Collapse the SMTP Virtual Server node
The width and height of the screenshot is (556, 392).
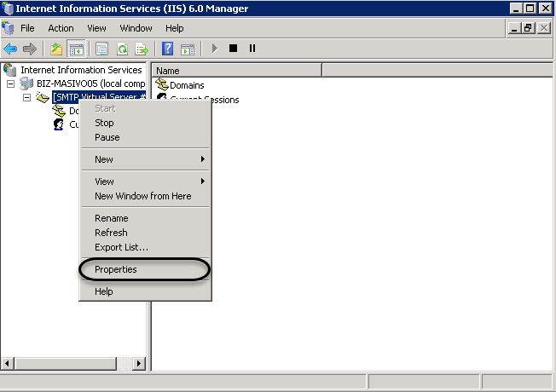[x=27, y=97]
